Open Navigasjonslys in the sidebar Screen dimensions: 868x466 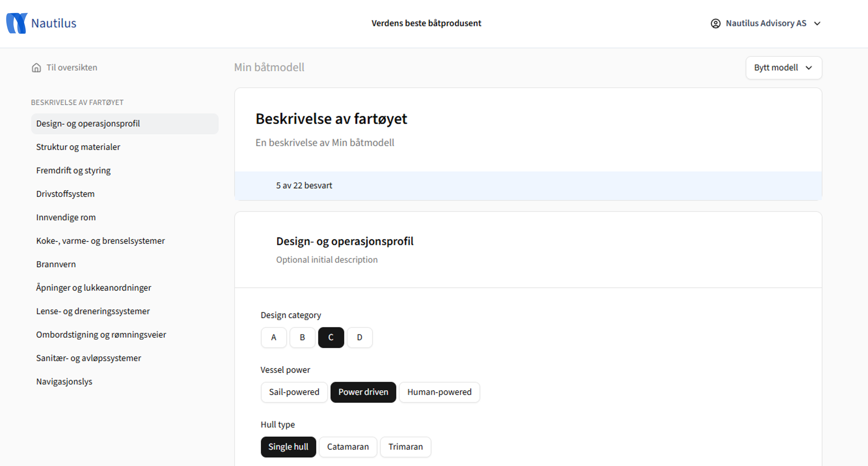[x=64, y=382]
